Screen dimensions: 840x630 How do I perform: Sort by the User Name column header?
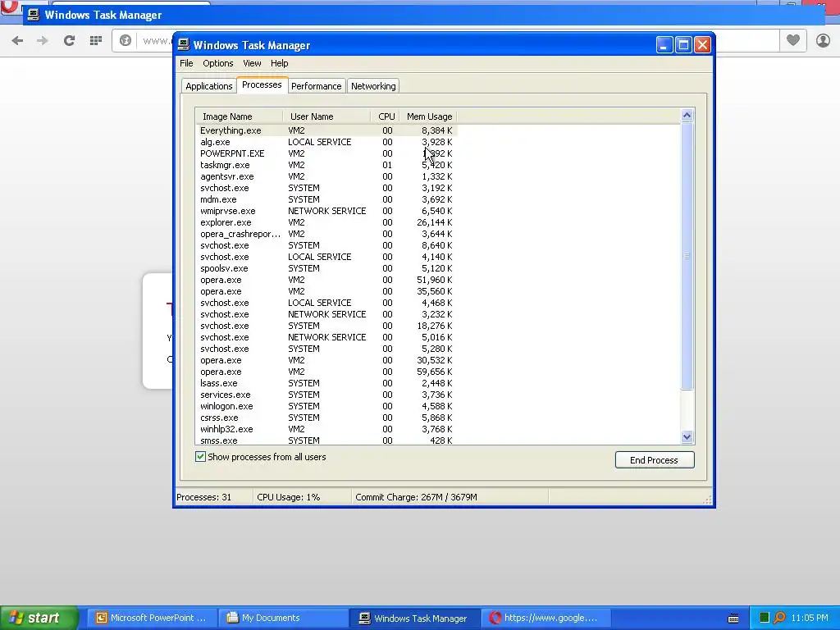326,116
